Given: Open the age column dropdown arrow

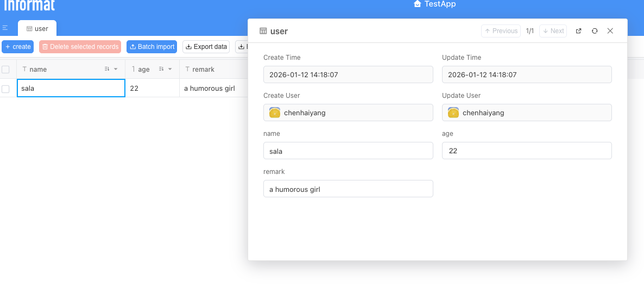Looking at the screenshot, I should (170, 70).
